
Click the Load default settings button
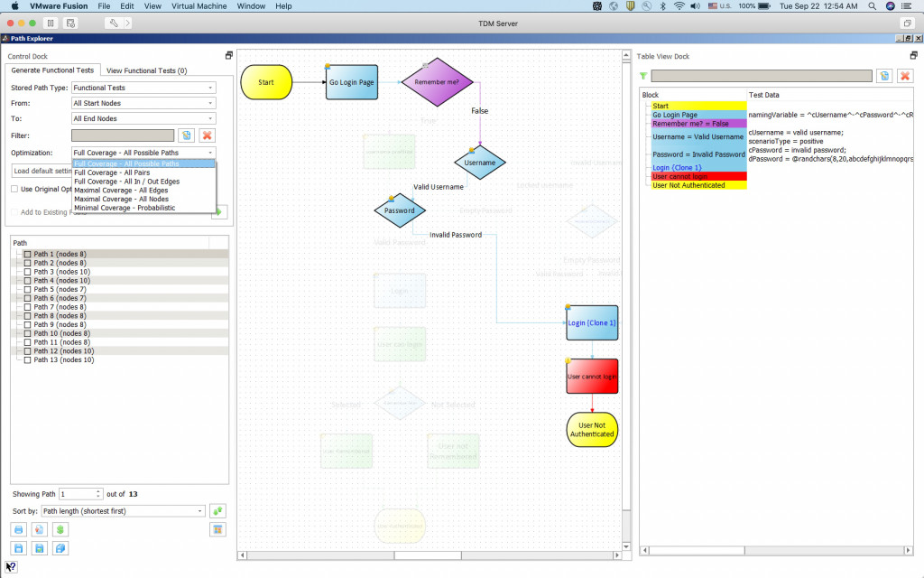click(42, 171)
